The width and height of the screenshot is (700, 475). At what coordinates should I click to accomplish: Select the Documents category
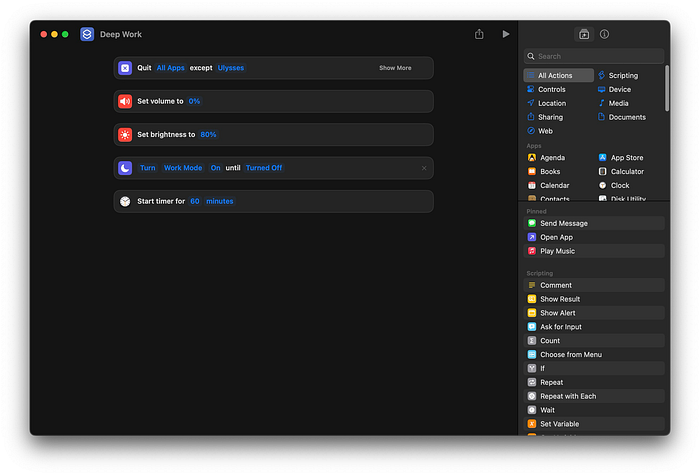pos(622,117)
